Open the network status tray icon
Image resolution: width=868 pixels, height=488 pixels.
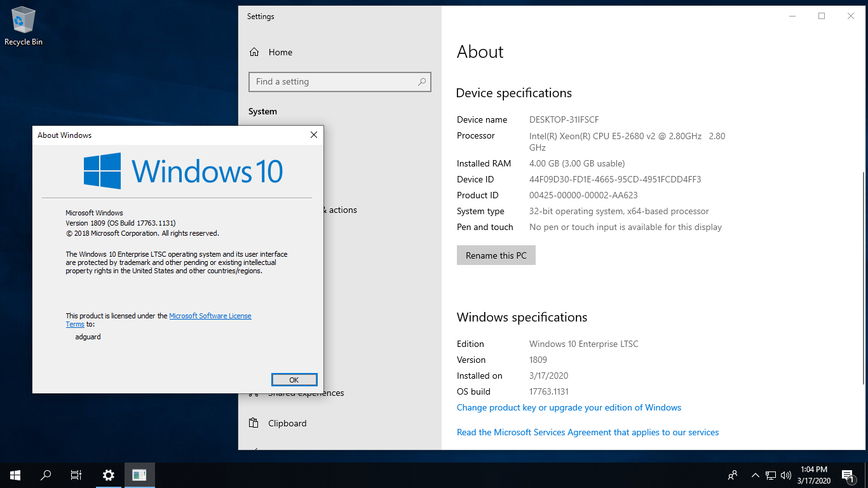point(771,475)
